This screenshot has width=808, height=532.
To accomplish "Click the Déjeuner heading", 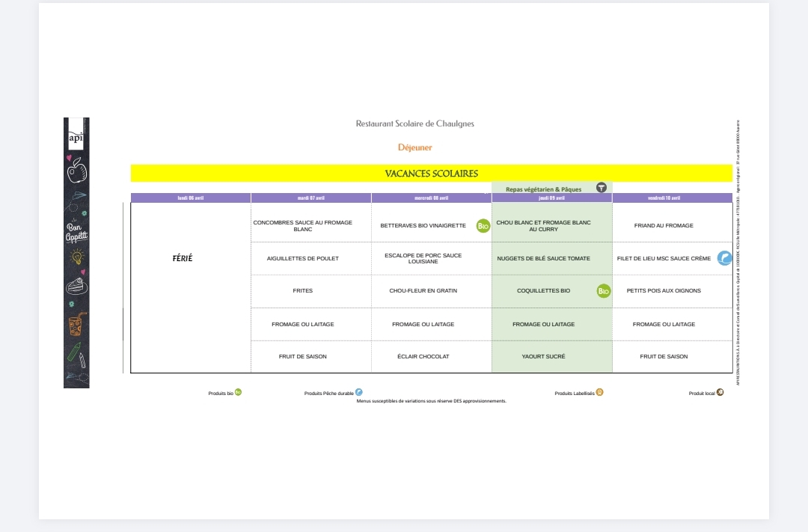I will click(414, 147).
